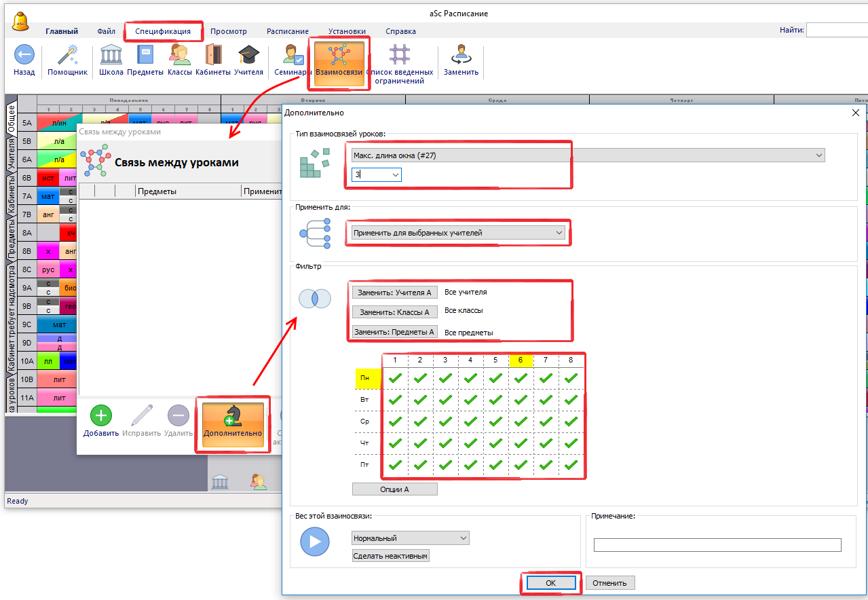Open the Расписание menu tab
Image resolution: width=868 pixels, height=600 pixels.
pos(287,31)
